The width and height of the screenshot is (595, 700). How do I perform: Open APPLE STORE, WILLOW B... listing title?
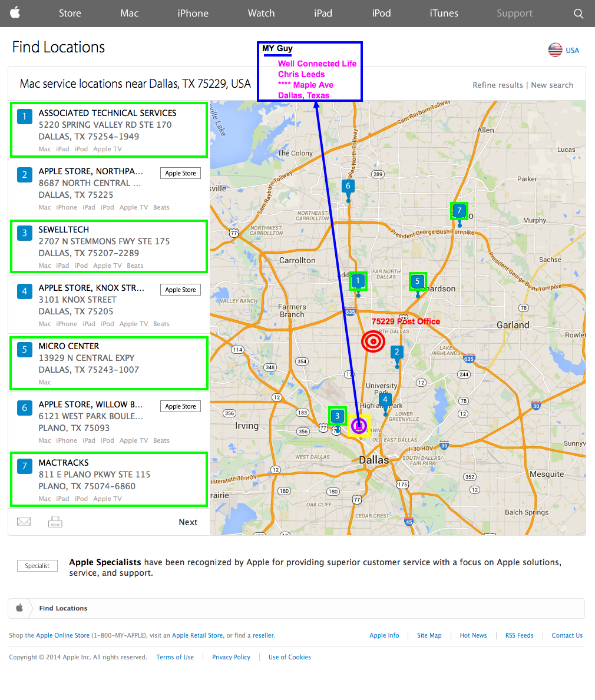[91, 404]
